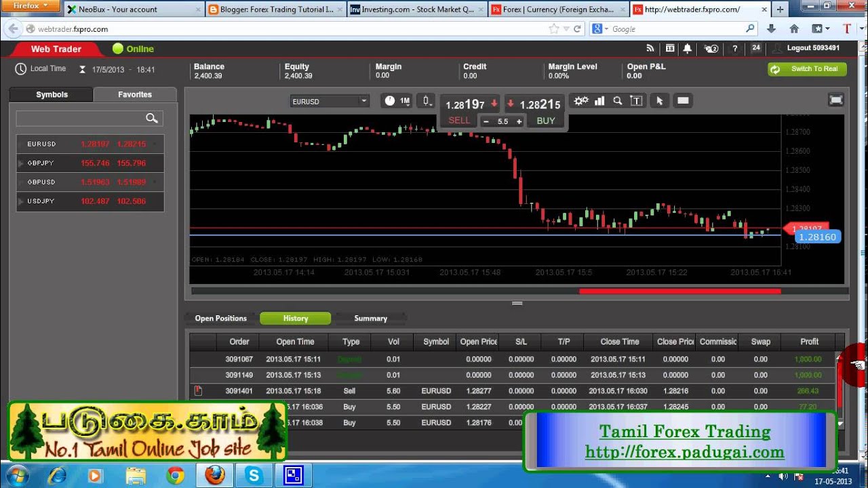This screenshot has height=488, width=868.
Task: Click the Web Trader tab label
Action: click(x=56, y=49)
